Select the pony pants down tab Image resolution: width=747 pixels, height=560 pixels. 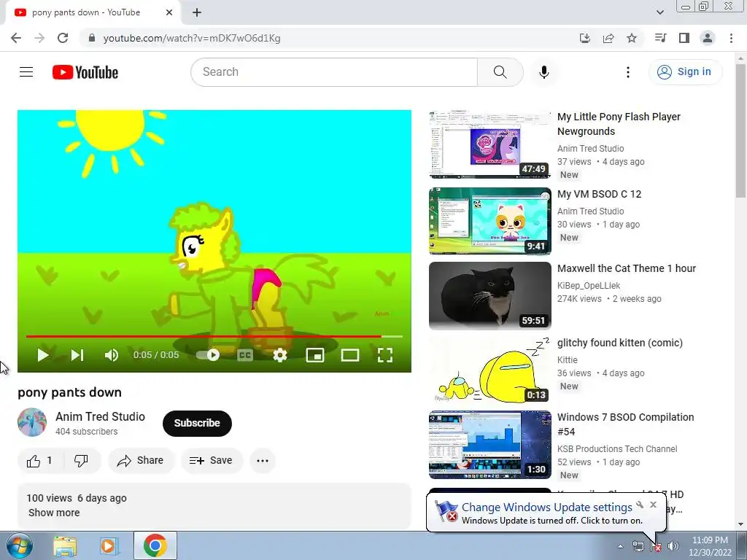pyautogui.click(x=93, y=12)
